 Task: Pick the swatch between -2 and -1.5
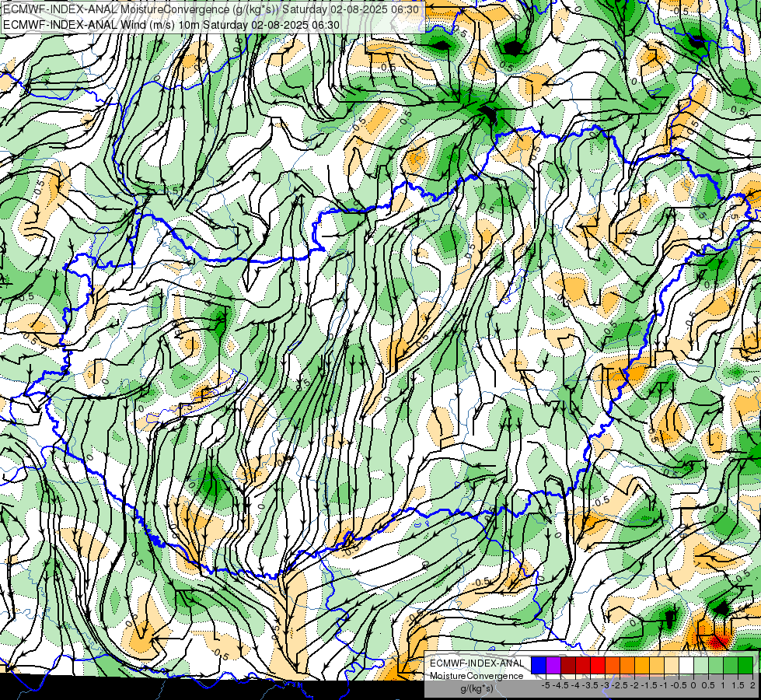pyautogui.click(x=642, y=666)
